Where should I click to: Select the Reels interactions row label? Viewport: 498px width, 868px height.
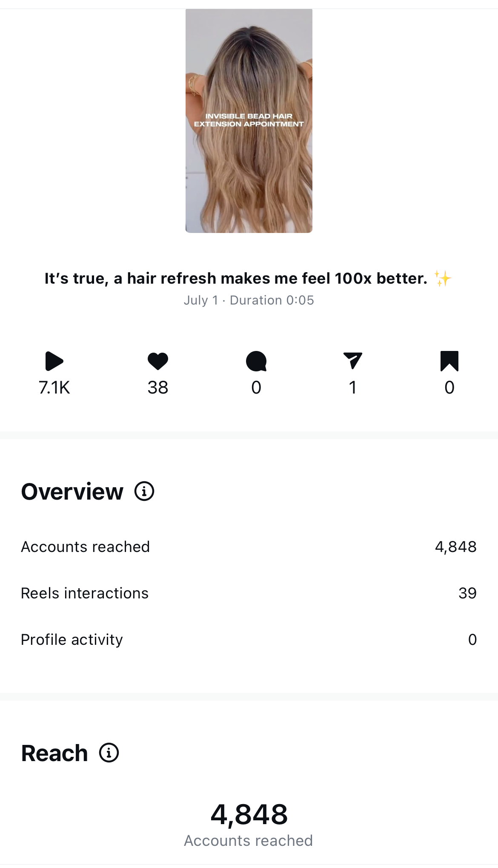[x=85, y=593]
